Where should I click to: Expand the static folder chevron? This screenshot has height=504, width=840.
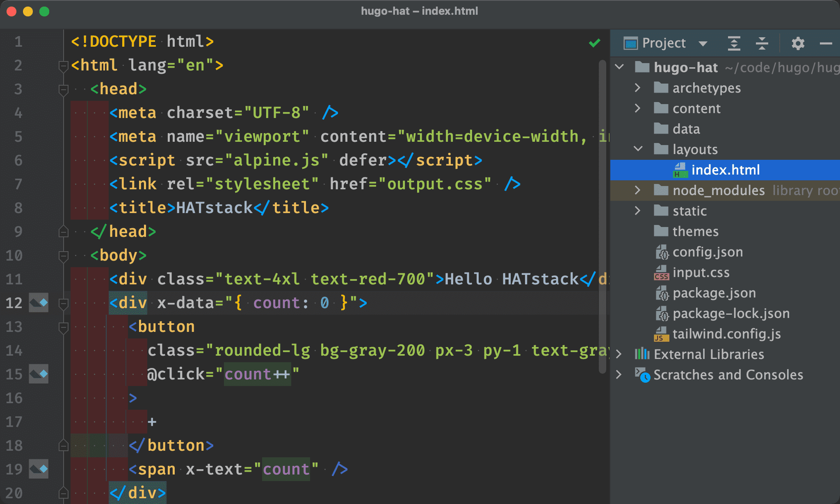pos(637,211)
